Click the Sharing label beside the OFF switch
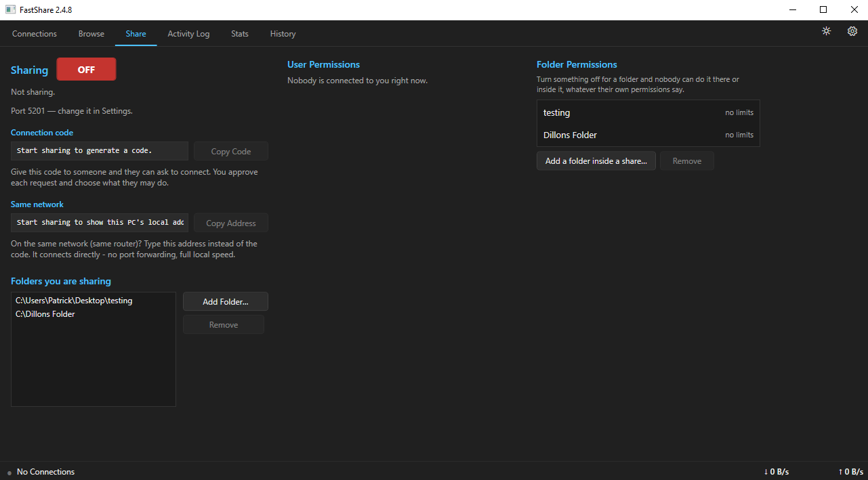 29,70
